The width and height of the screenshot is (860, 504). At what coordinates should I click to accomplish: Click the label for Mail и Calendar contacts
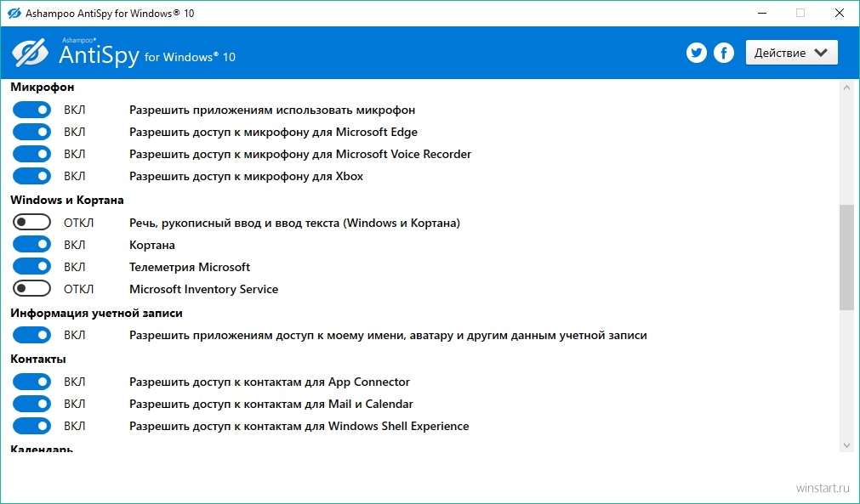[271, 404]
